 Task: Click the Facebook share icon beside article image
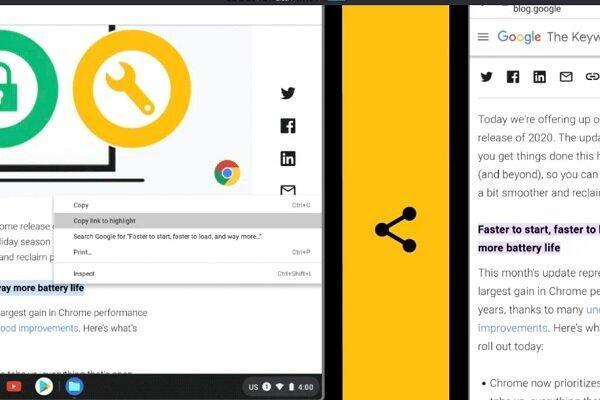(x=288, y=126)
